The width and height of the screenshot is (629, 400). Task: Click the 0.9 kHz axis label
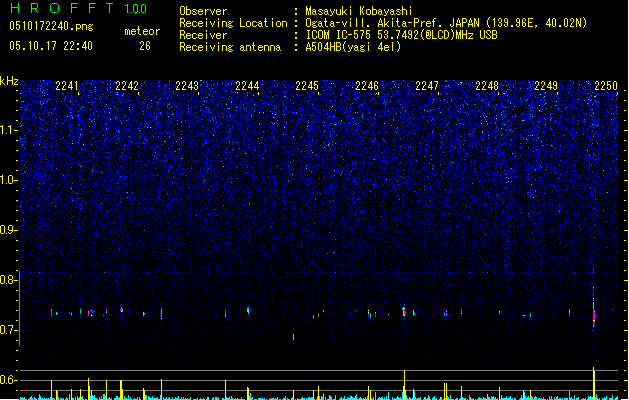point(9,230)
